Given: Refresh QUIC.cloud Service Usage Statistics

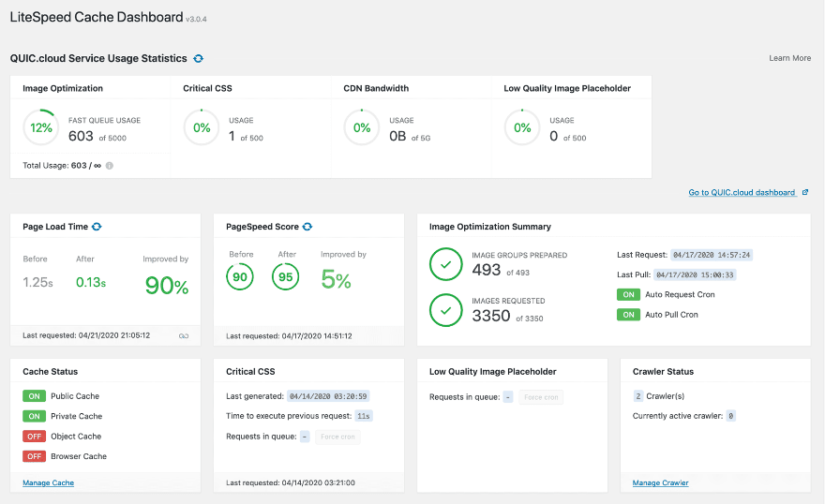Looking at the screenshot, I should 198,58.
